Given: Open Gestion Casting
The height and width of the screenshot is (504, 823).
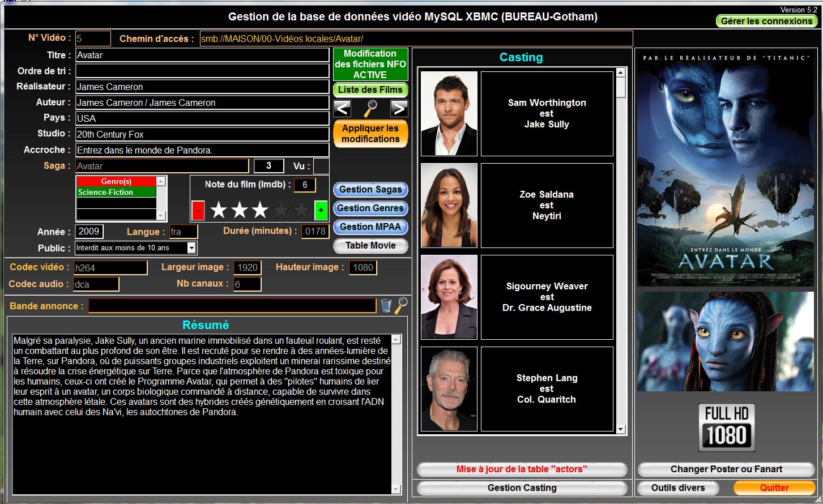Looking at the screenshot, I should click(x=522, y=488).
